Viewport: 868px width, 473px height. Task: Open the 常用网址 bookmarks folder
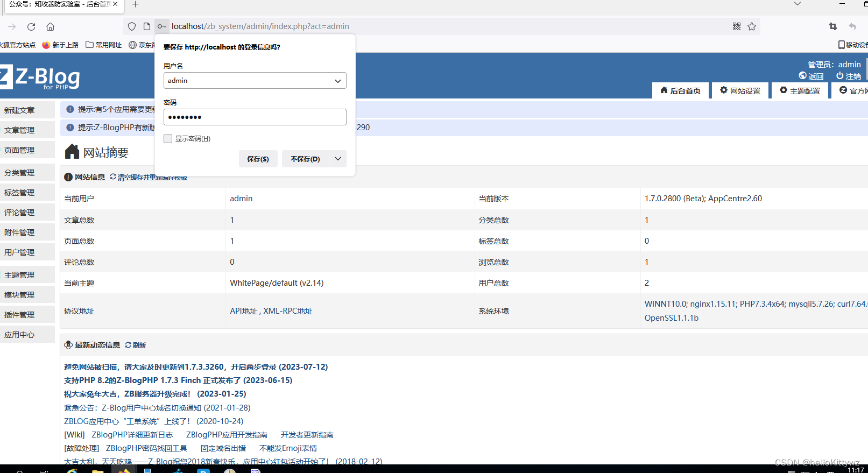[x=104, y=45]
